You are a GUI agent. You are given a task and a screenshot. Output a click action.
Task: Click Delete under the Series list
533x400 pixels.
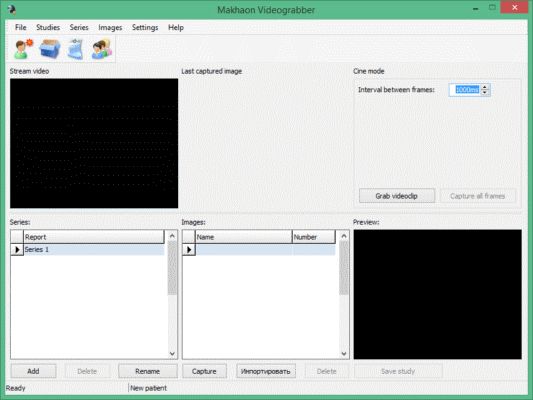tap(87, 371)
